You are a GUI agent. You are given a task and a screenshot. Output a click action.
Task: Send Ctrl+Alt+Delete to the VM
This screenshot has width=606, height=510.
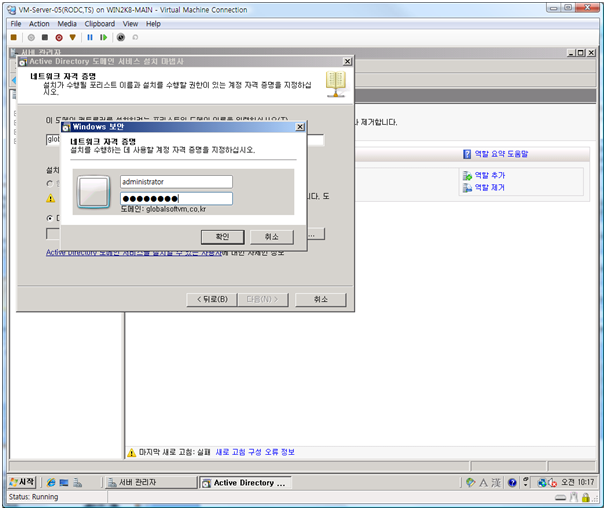pos(14,37)
